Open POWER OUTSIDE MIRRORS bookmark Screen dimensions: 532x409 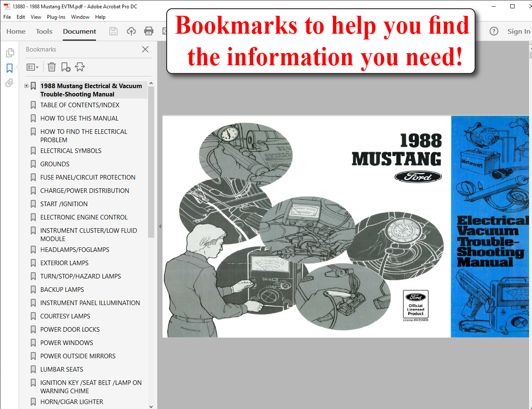(x=78, y=356)
